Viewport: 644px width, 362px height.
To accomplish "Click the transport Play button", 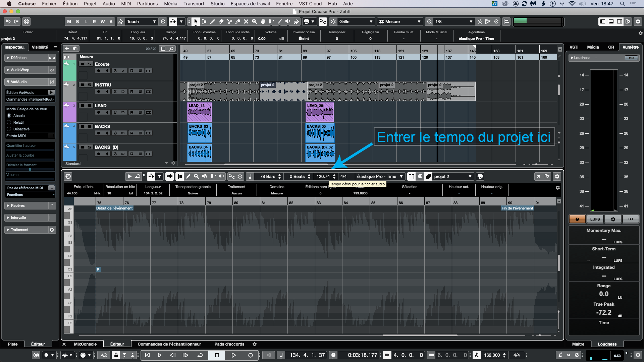I will pyautogui.click(x=233, y=355).
